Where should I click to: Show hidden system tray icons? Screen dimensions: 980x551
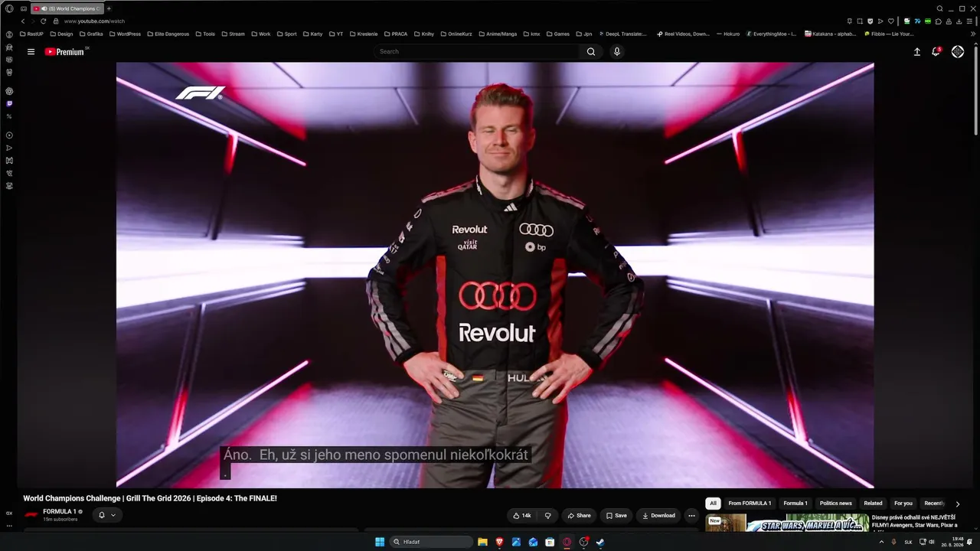[x=881, y=542]
